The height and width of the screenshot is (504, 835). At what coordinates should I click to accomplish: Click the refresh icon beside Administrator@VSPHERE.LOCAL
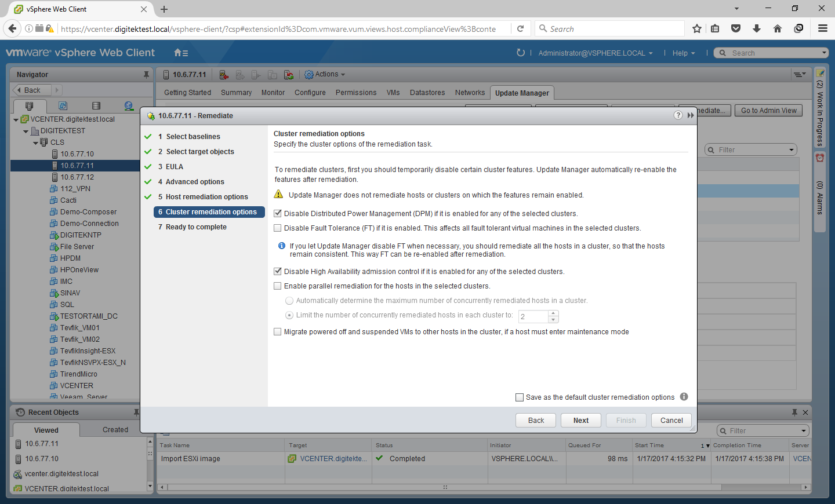point(521,53)
